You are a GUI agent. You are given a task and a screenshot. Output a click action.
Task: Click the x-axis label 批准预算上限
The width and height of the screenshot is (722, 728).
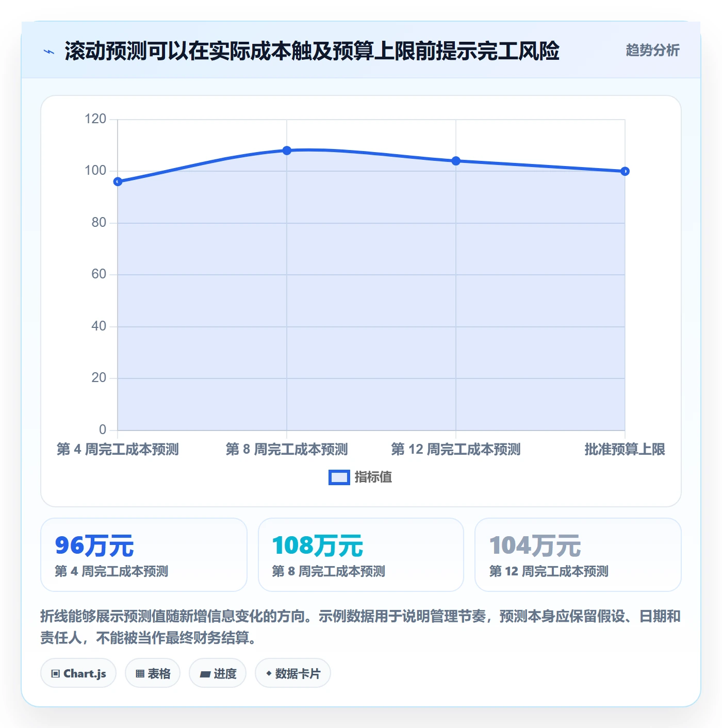point(625,449)
